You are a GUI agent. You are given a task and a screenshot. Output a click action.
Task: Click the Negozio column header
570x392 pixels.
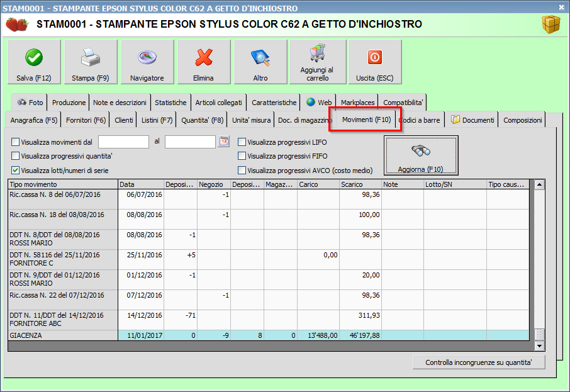214,184
